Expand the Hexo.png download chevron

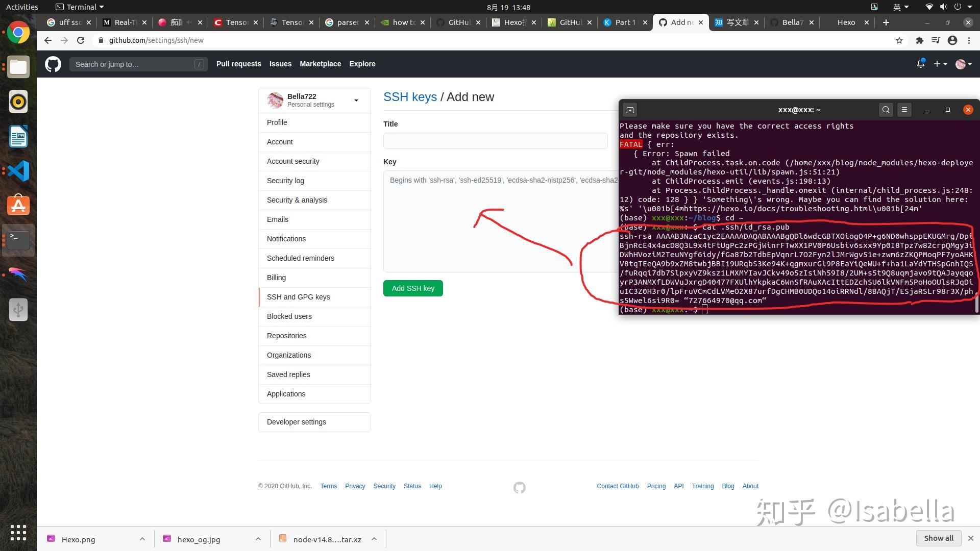(142, 539)
